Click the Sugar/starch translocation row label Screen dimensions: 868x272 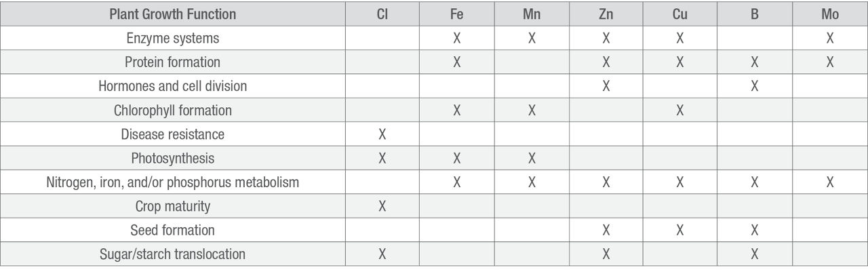point(172,254)
